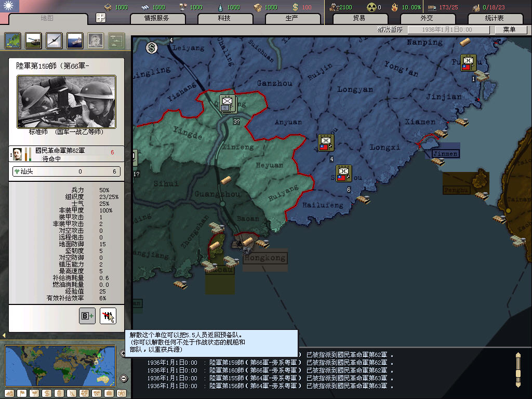Open the 菜单 menu
This screenshot has width=532, height=399.
click(509, 30)
